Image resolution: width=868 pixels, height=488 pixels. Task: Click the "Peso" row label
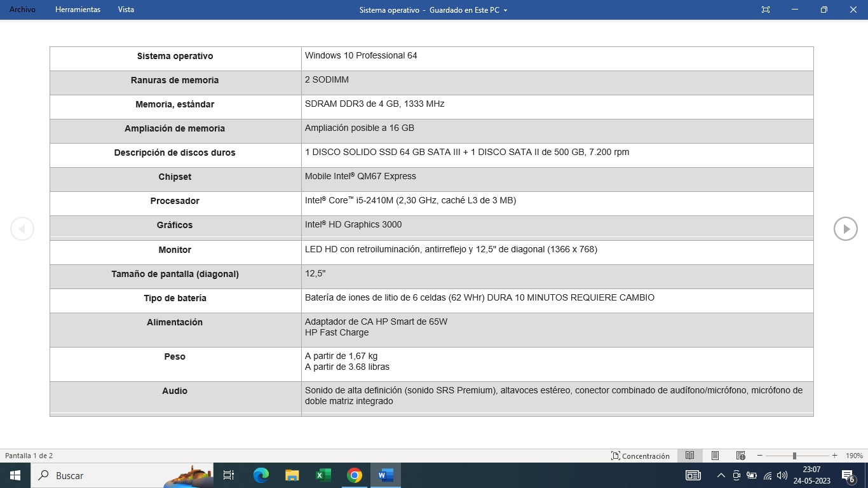[175, 356]
